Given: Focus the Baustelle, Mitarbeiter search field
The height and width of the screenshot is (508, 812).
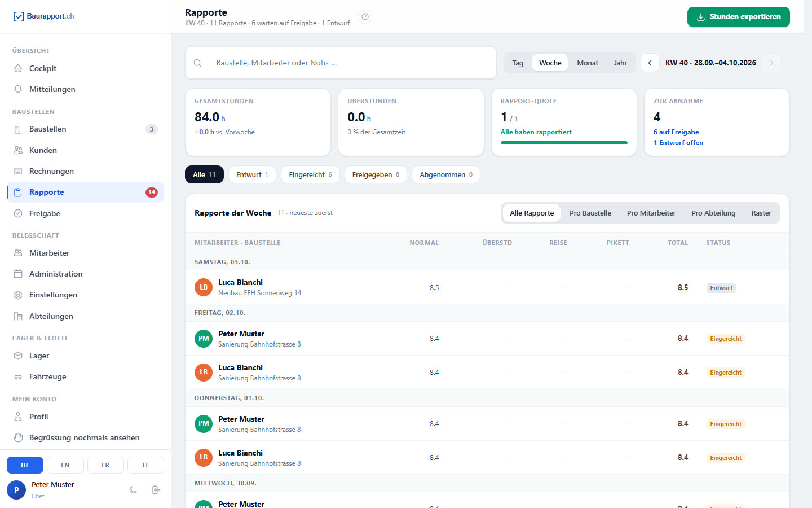Looking at the screenshot, I should (x=341, y=63).
